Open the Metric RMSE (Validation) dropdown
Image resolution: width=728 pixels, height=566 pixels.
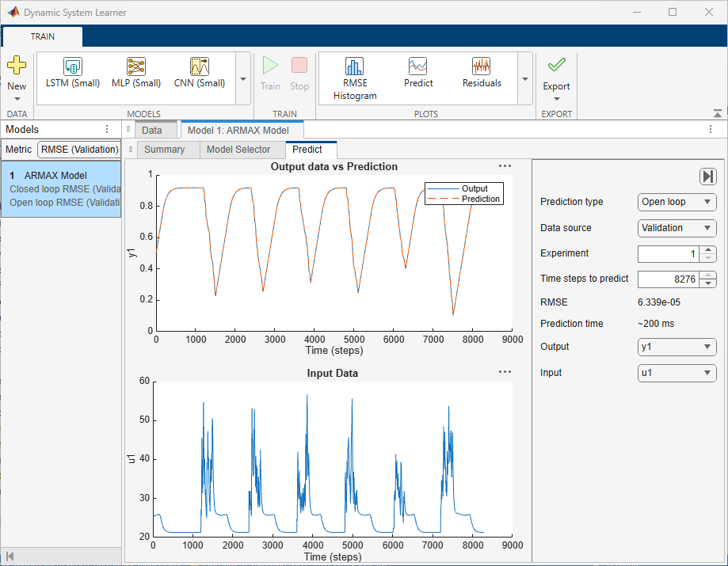(78, 150)
